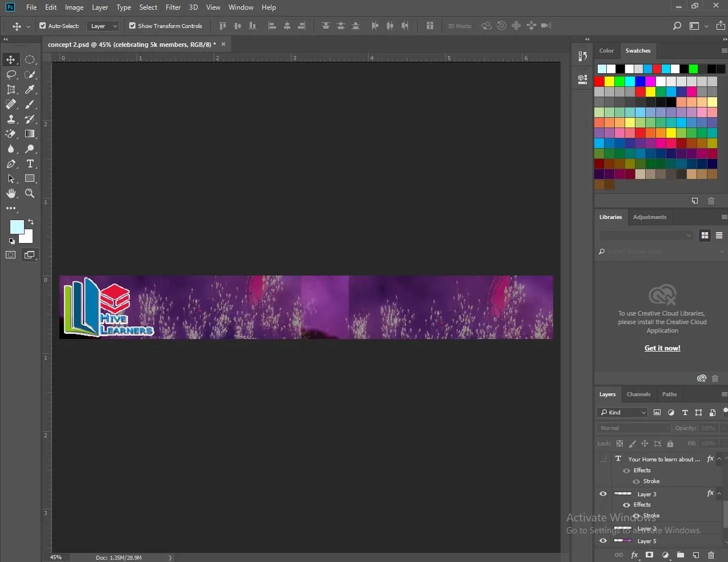This screenshot has height=562, width=728.
Task: Open the Kind filter dropdown in Layers
Action: [x=623, y=412]
